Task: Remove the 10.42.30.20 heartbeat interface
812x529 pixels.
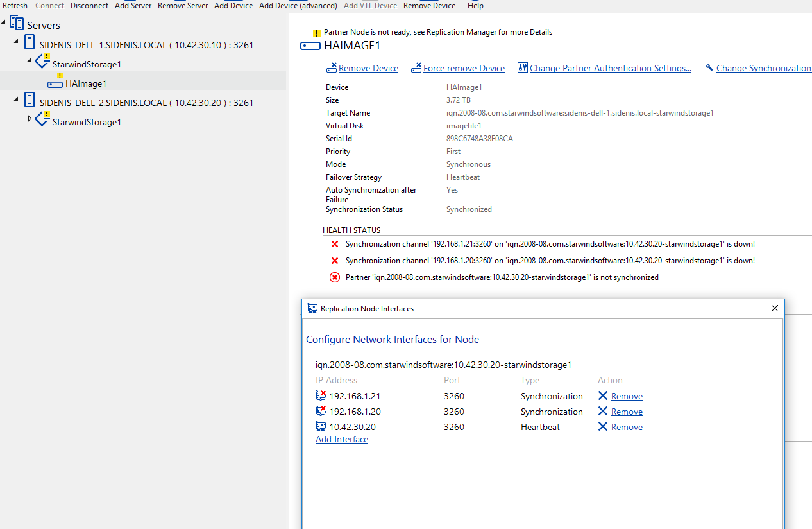Action: click(627, 427)
